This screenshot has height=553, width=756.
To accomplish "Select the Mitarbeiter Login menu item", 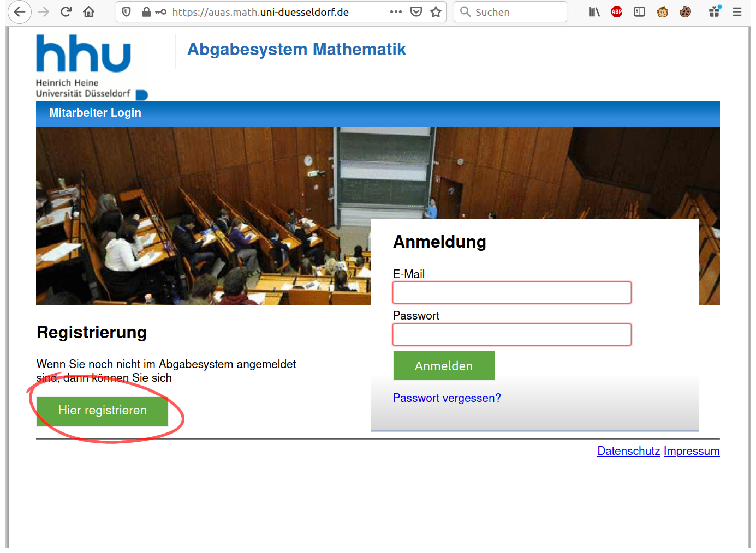I will 95,113.
